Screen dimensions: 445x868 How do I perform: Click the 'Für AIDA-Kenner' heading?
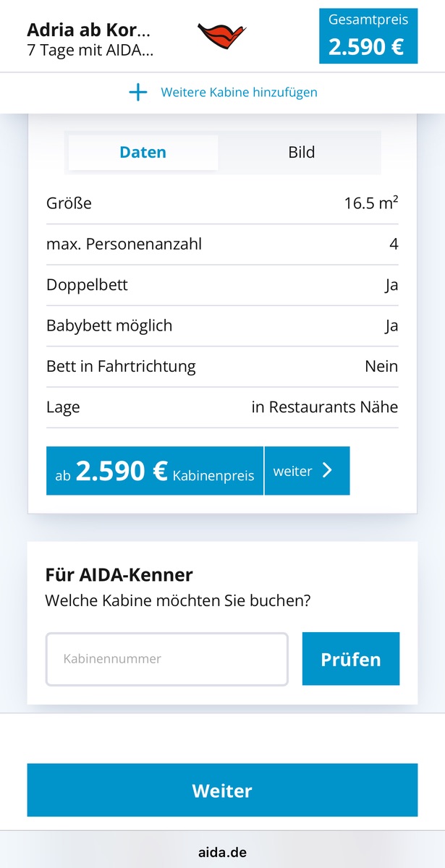[119, 576]
